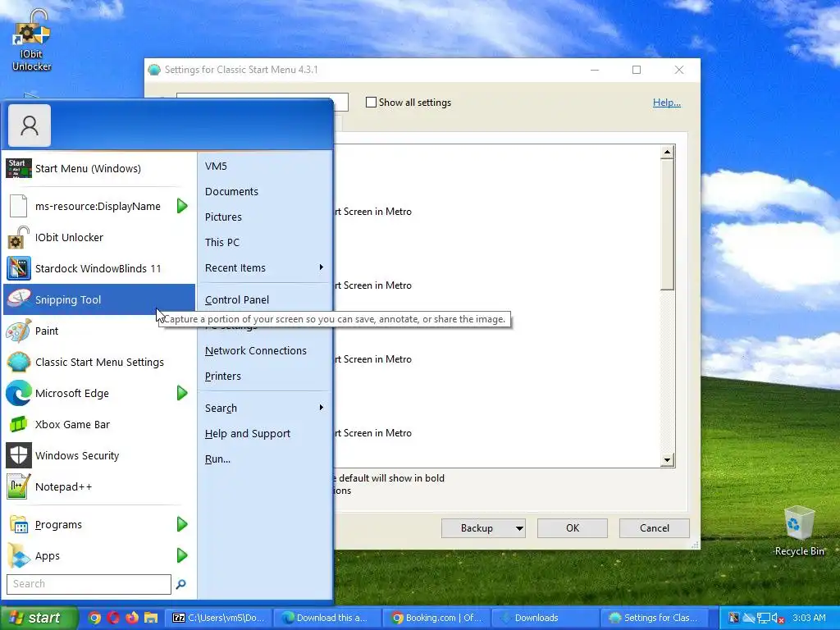Launch Notepad++
The width and height of the screenshot is (840, 630).
pyautogui.click(x=98, y=486)
